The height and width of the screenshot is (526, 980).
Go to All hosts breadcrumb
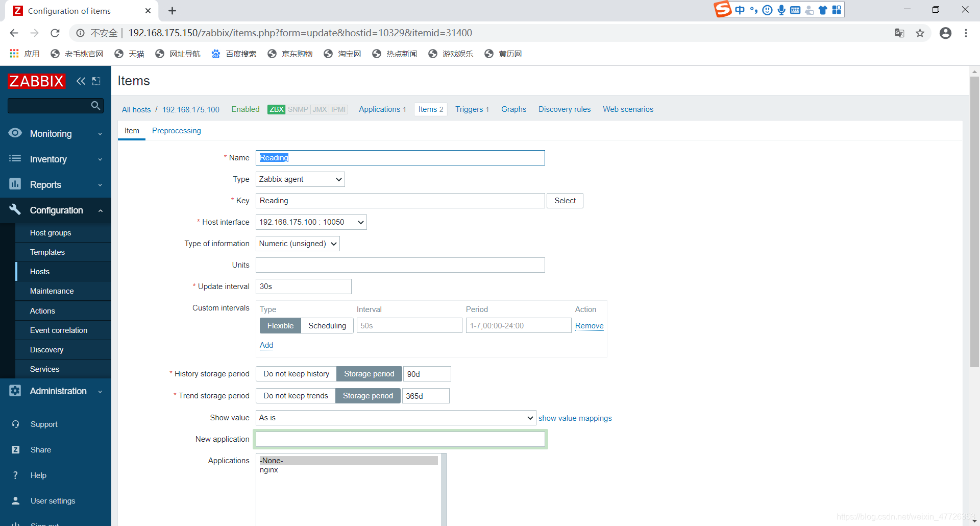136,110
